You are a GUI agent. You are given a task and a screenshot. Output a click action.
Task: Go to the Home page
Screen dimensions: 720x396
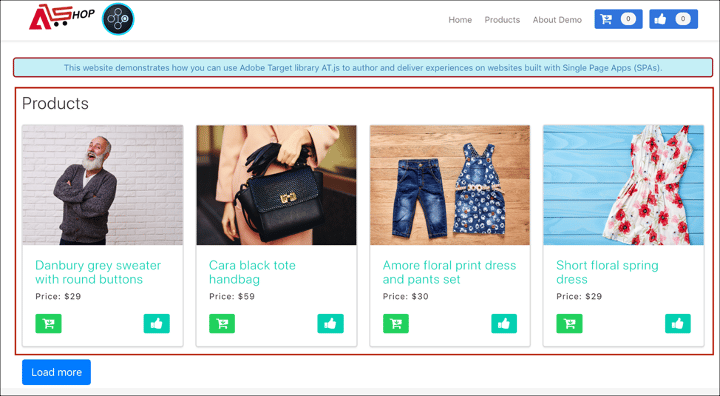[x=460, y=20]
